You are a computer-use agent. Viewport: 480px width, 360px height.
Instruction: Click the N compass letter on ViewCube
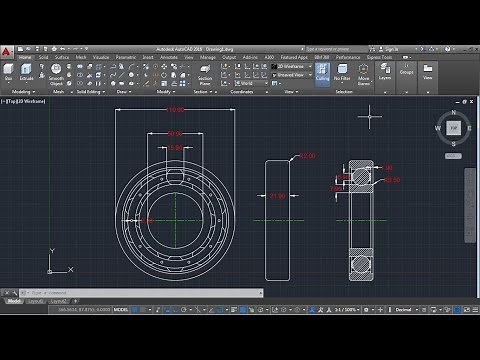pos(453,112)
